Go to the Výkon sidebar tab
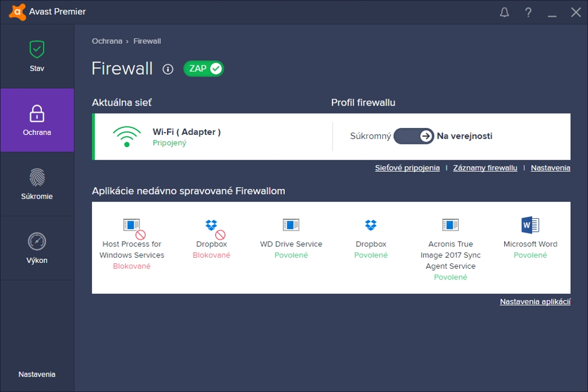Image resolution: width=588 pixels, height=392 pixels. click(x=37, y=248)
